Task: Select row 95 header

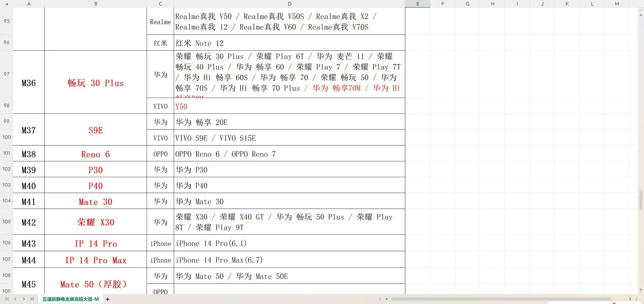Action: pyautogui.click(x=7, y=21)
